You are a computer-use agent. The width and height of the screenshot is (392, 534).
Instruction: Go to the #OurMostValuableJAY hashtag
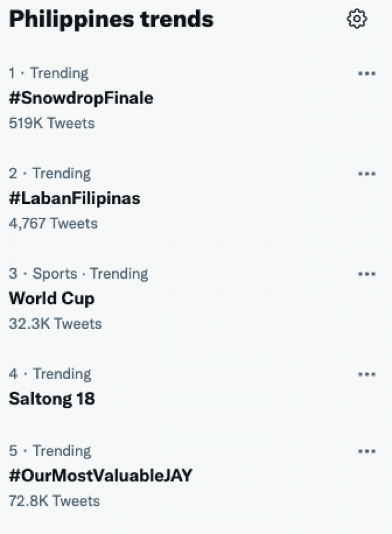click(100, 475)
